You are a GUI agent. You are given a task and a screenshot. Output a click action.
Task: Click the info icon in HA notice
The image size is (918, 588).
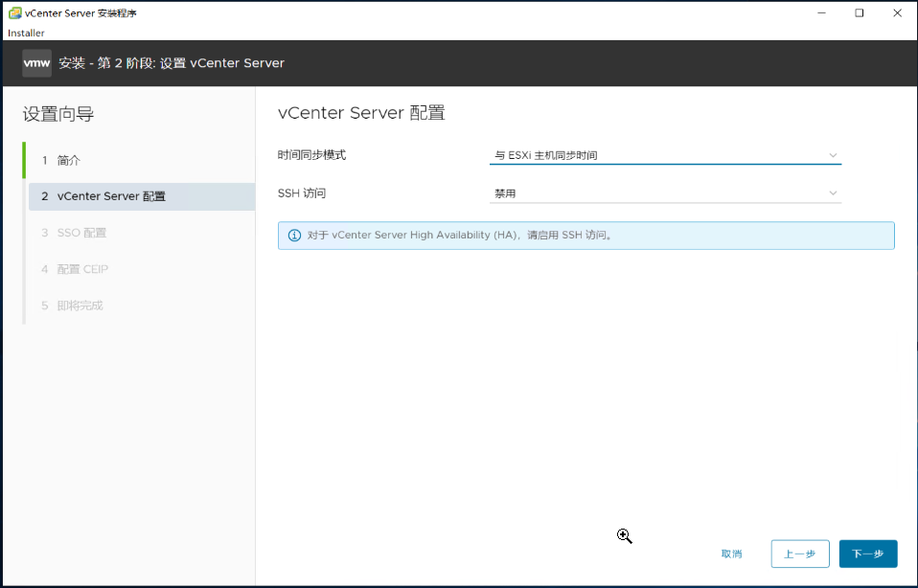[x=294, y=236]
